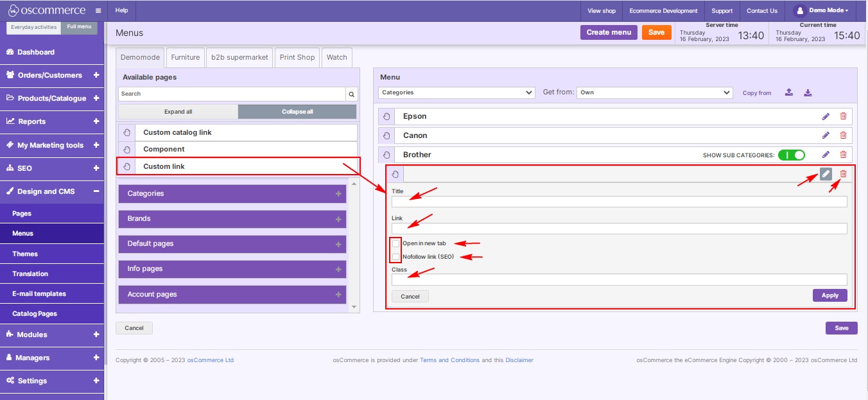Screen dimensions: 868x400
Task: Click inside the Title input field
Action: (x=618, y=202)
